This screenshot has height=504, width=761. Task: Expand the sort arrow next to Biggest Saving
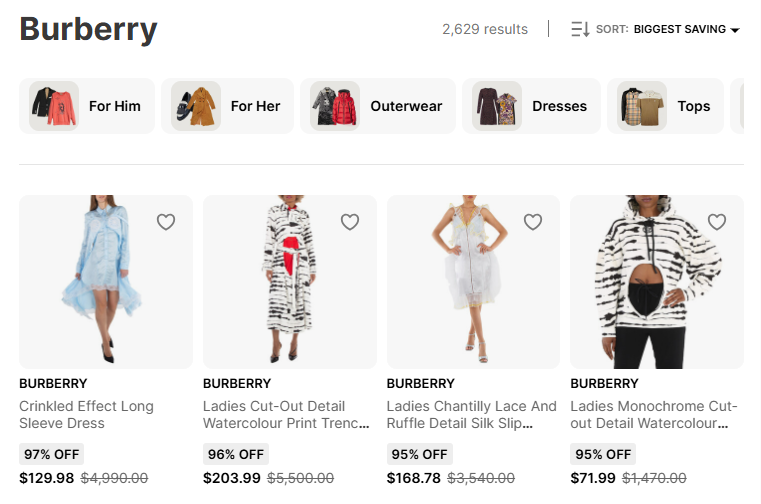click(735, 30)
